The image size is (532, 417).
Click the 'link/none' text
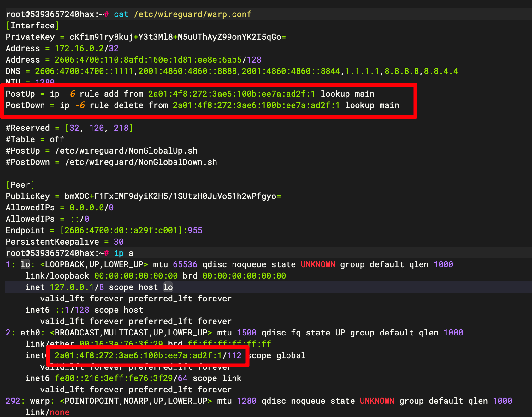click(x=47, y=412)
